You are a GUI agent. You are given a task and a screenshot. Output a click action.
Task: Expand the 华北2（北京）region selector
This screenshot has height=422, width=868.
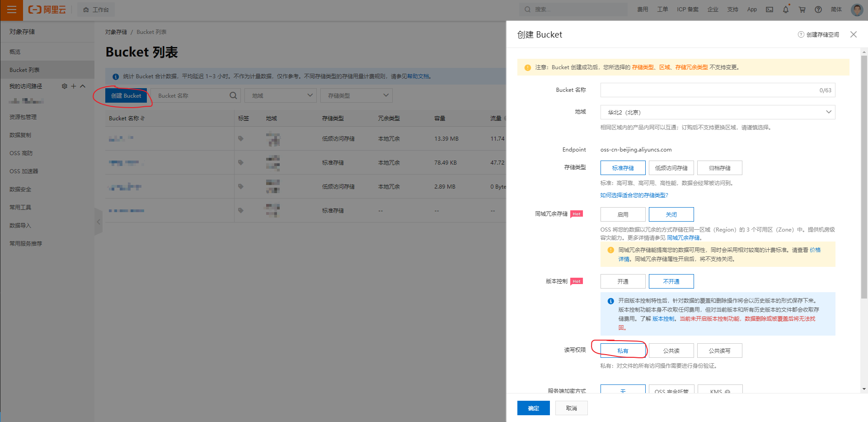pyautogui.click(x=829, y=112)
